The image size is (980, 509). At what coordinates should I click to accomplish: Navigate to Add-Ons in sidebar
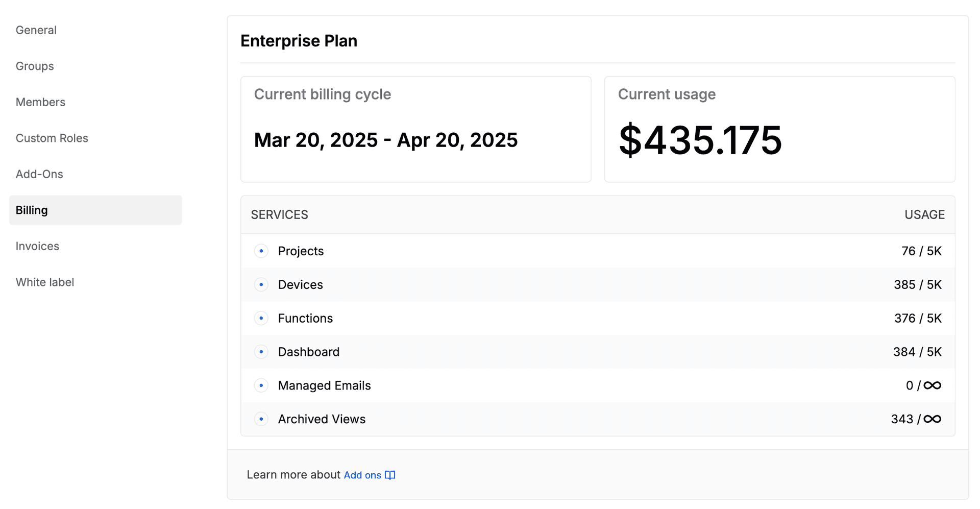click(x=40, y=174)
